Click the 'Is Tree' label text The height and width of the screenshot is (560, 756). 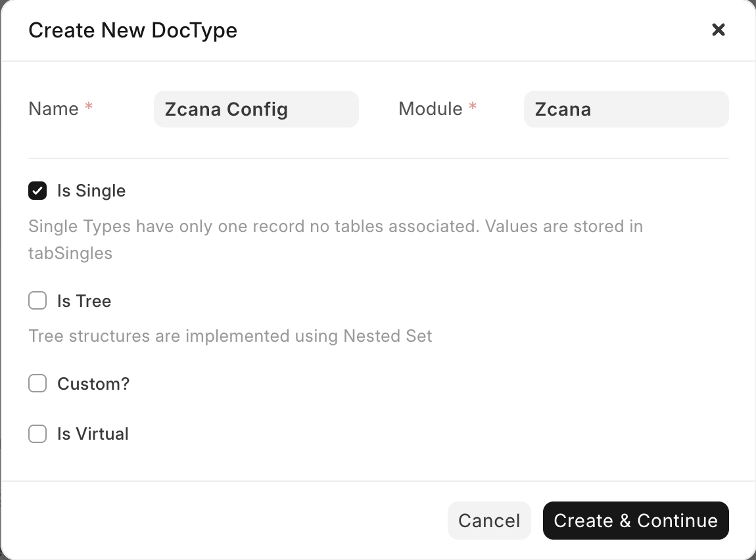click(x=83, y=301)
